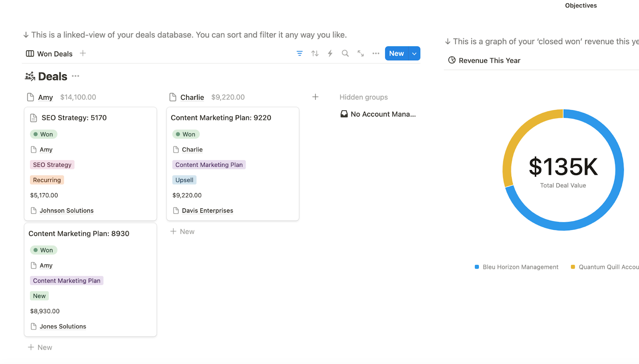Switch to the Won Deals tab
This screenshot has width=639, height=364.
pyautogui.click(x=49, y=53)
